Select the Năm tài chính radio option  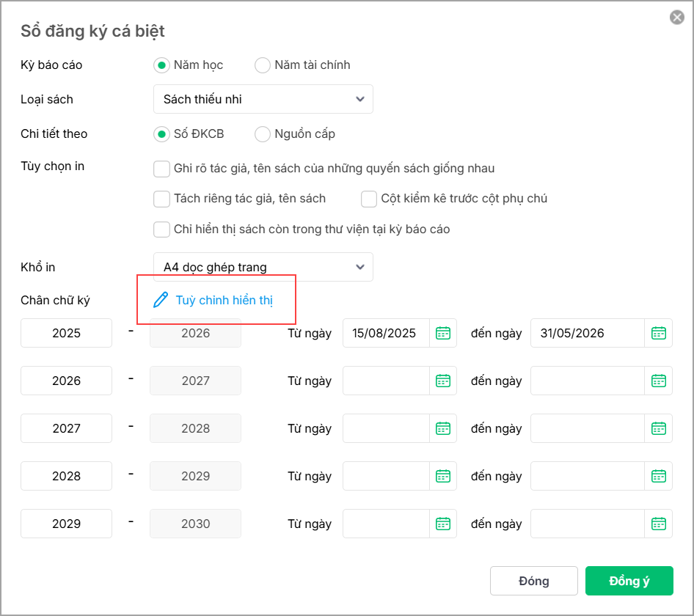[263, 65]
